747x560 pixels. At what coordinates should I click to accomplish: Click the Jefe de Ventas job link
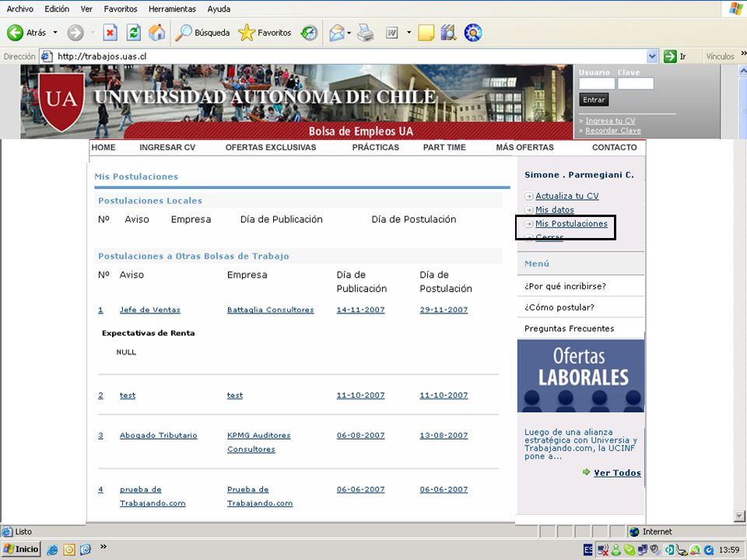150,310
